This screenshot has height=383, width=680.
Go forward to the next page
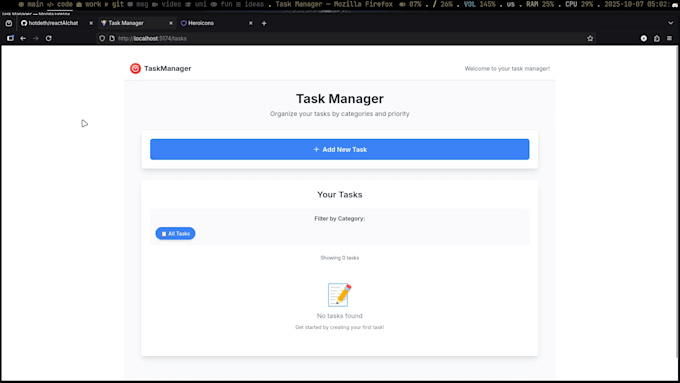click(x=36, y=38)
